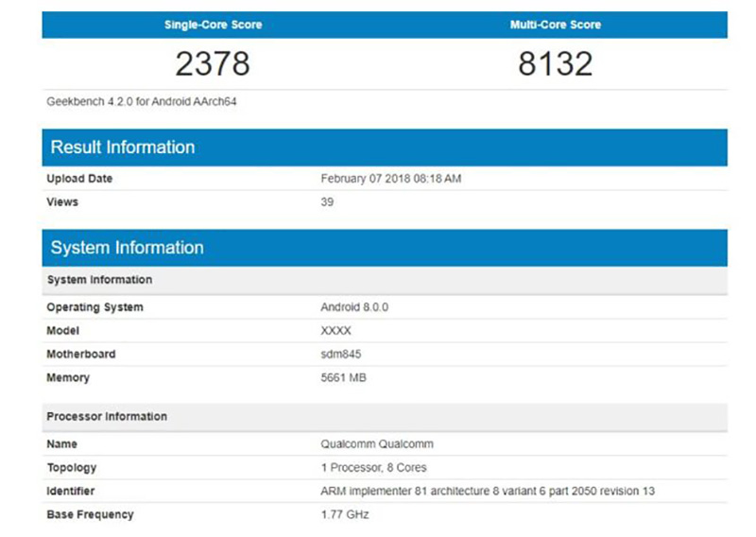This screenshot has height=537, width=756.
Task: Click the Views label
Action: (62, 201)
